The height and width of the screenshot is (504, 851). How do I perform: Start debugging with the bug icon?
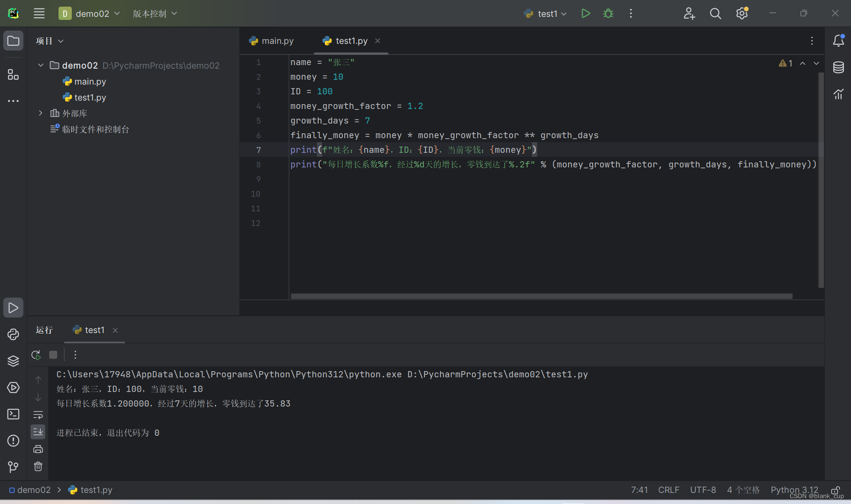608,14
